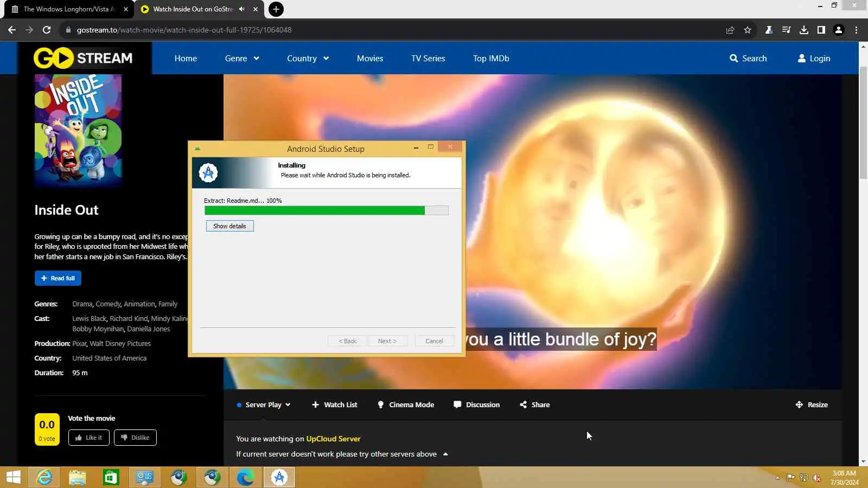868x488 pixels.
Task: Open the Pixar production link
Action: [79, 344]
